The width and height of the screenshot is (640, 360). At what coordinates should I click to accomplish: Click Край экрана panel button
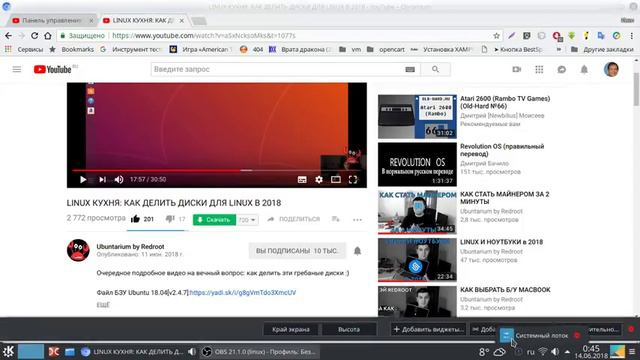click(x=291, y=329)
